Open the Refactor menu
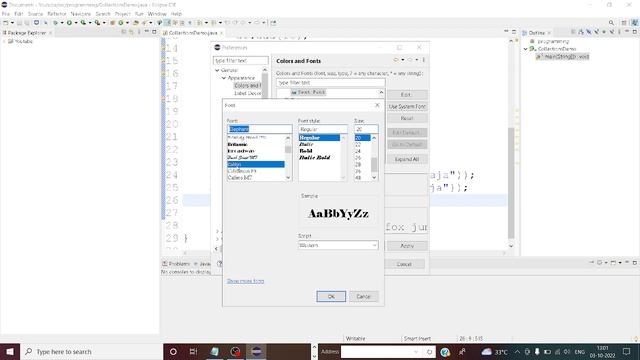Screen dimensions: 640x360 (57, 14)
